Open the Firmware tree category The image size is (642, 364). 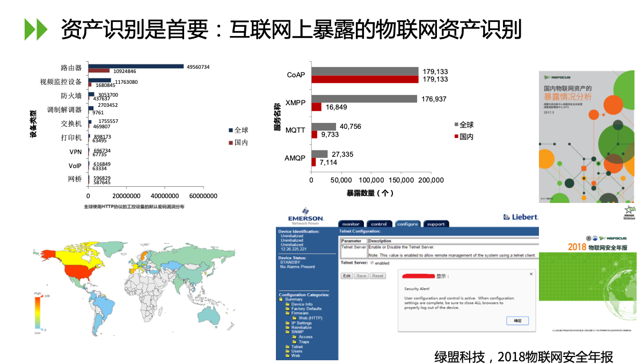click(300, 314)
